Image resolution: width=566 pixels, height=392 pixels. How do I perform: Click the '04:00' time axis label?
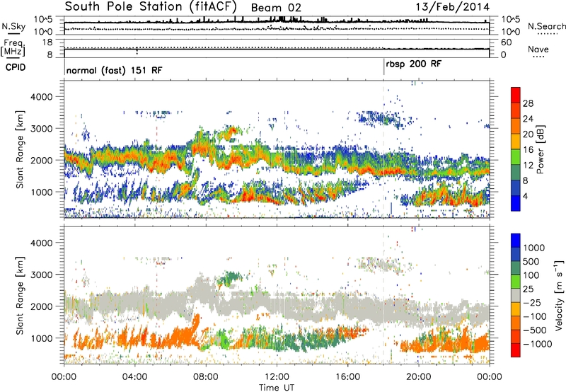135,377
